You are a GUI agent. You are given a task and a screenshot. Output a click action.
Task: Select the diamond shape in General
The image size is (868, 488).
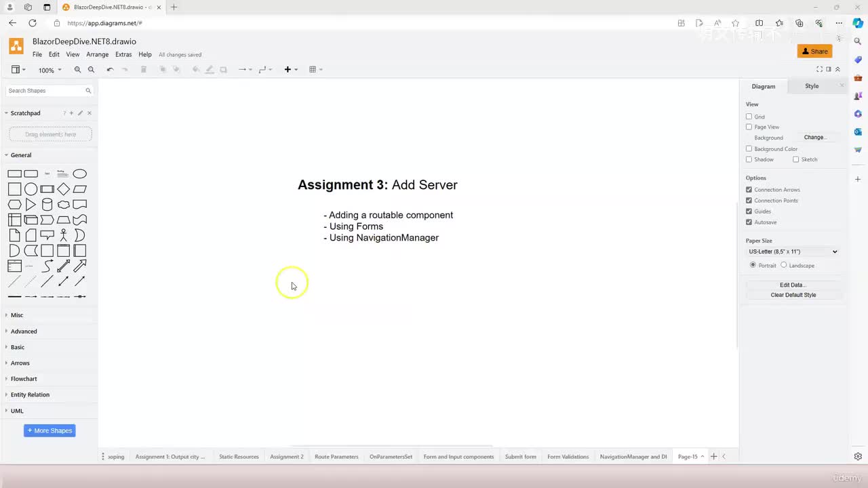point(64,189)
